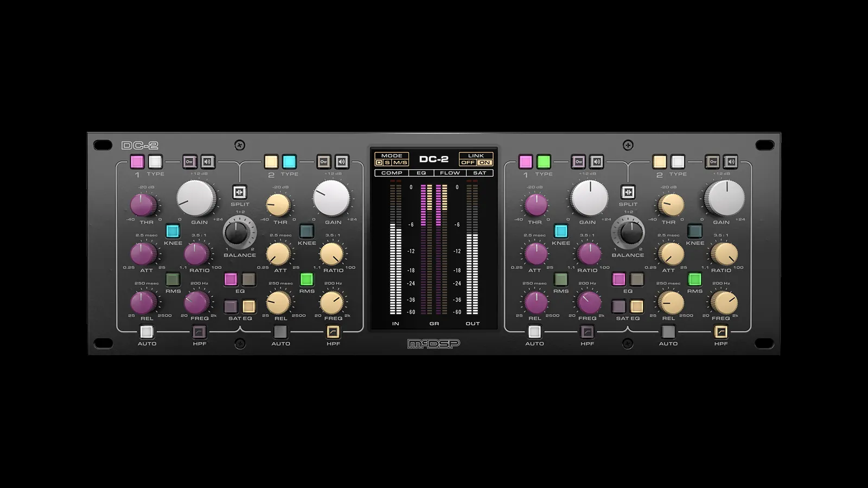Toggle the KNEE switch on right unit compressor 2
This screenshot has width=868, height=488.
(695, 232)
